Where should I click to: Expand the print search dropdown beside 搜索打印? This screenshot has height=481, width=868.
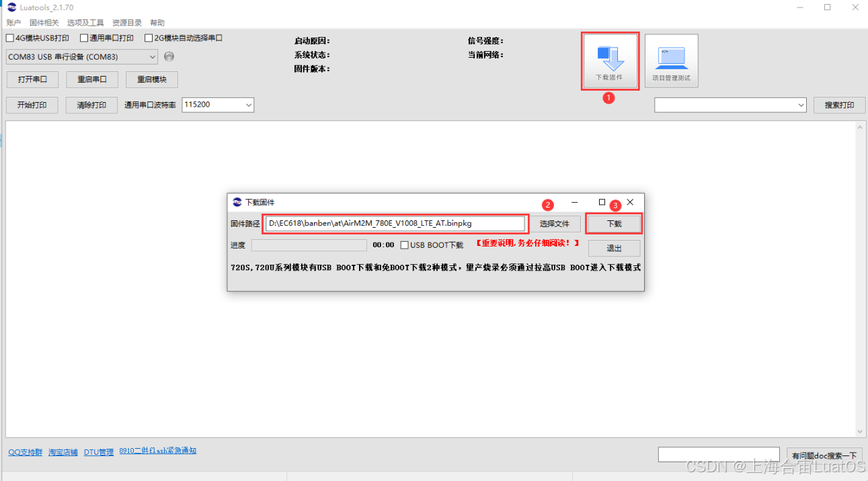point(801,105)
